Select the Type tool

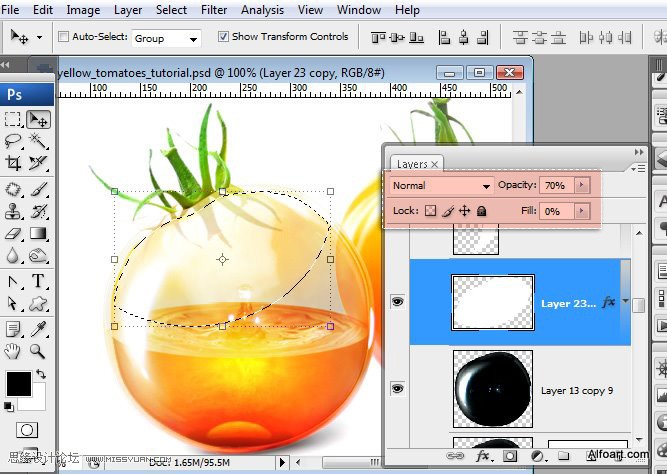coord(38,281)
